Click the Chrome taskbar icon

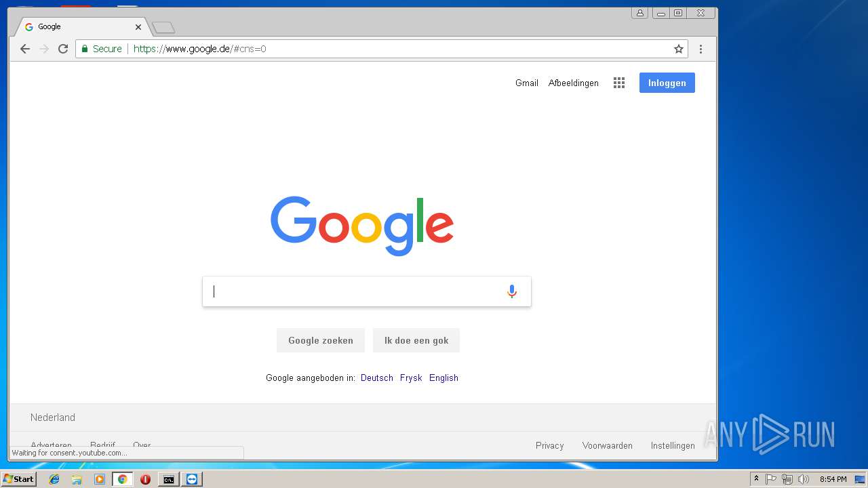pyautogui.click(x=123, y=479)
